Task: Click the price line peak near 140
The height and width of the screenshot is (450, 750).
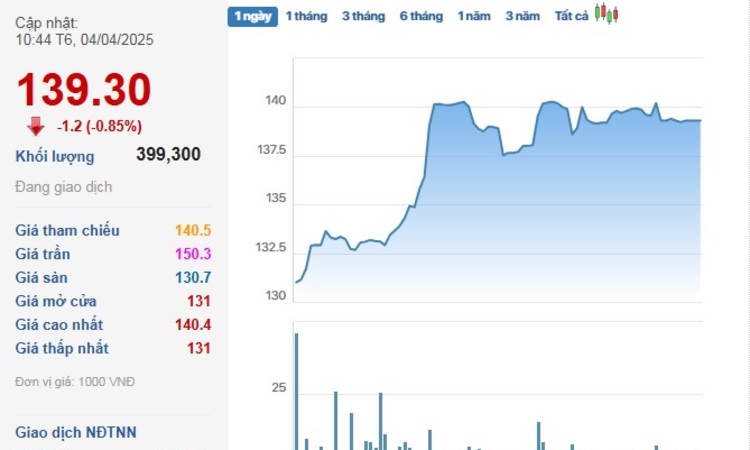Action: (x=463, y=102)
